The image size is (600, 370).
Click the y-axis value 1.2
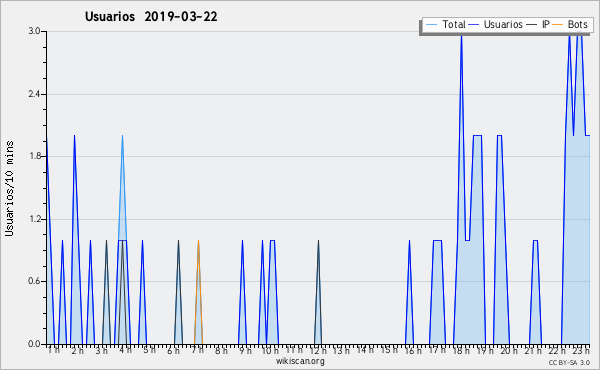click(x=34, y=219)
